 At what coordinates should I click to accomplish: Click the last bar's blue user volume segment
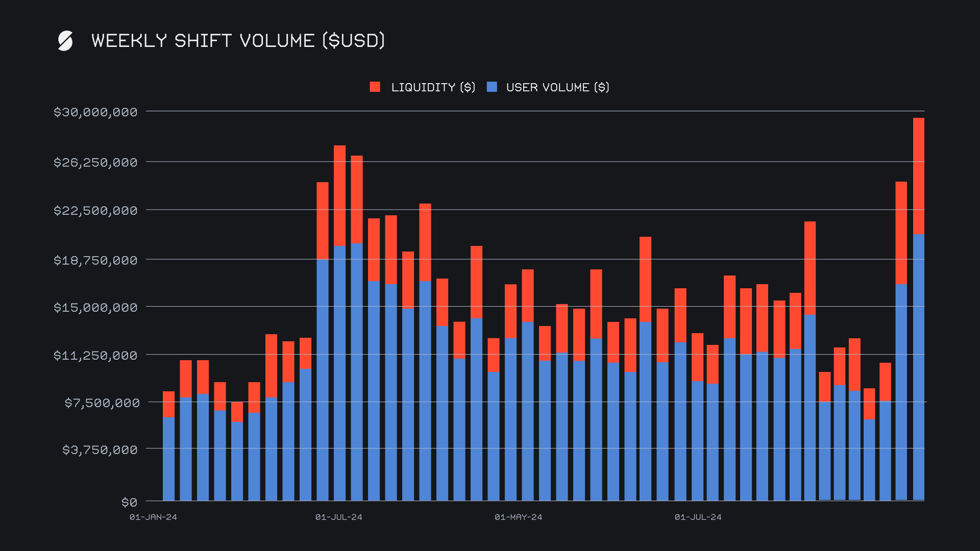(x=918, y=367)
